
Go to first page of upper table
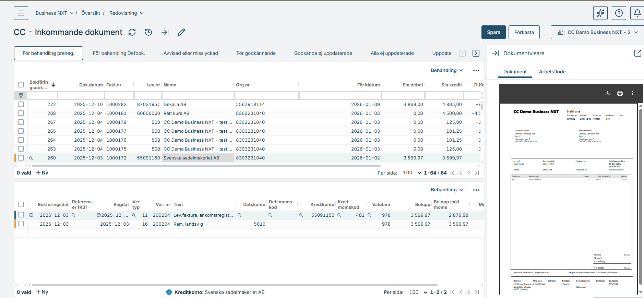coord(452,173)
